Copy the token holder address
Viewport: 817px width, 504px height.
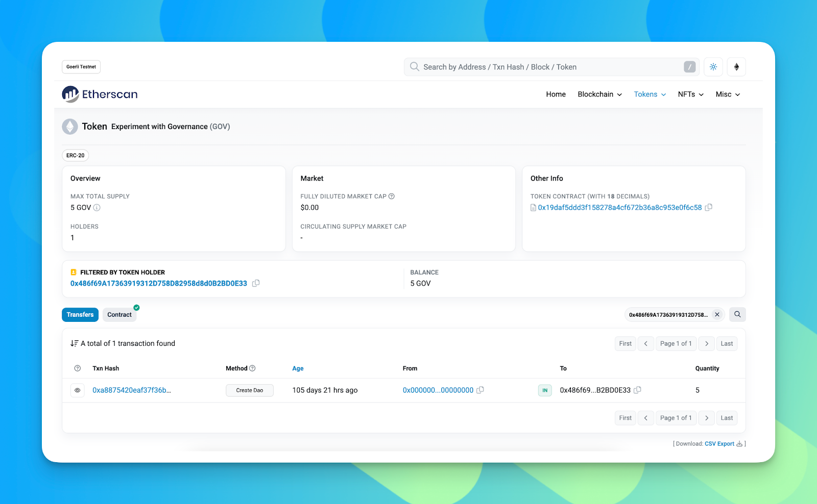[256, 283]
